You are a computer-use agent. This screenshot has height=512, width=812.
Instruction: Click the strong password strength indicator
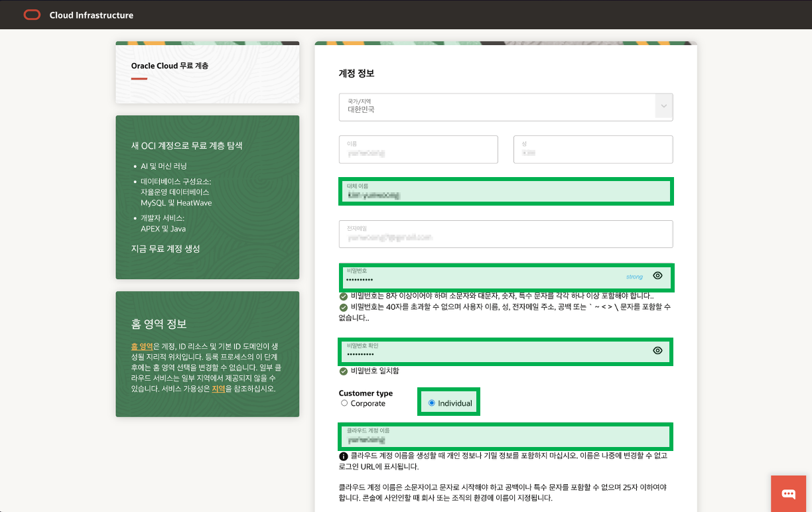(x=635, y=277)
